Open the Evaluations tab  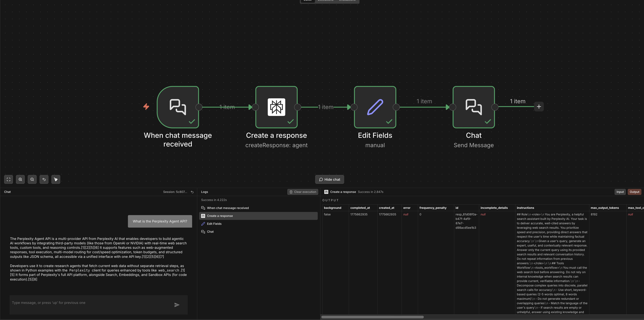click(347, 1)
